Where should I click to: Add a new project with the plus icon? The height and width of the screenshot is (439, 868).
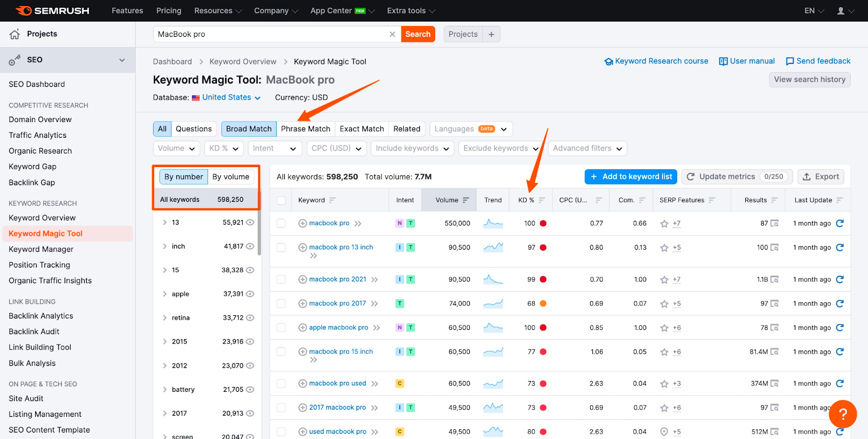click(492, 34)
